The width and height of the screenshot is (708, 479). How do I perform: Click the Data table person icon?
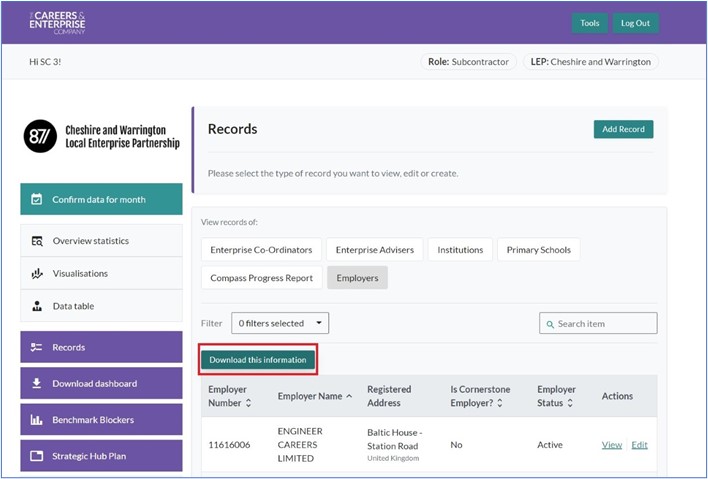(37, 307)
